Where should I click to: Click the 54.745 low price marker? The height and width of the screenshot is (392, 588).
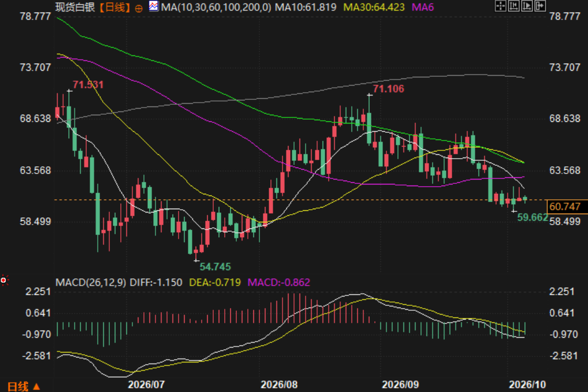pyautogui.click(x=215, y=267)
